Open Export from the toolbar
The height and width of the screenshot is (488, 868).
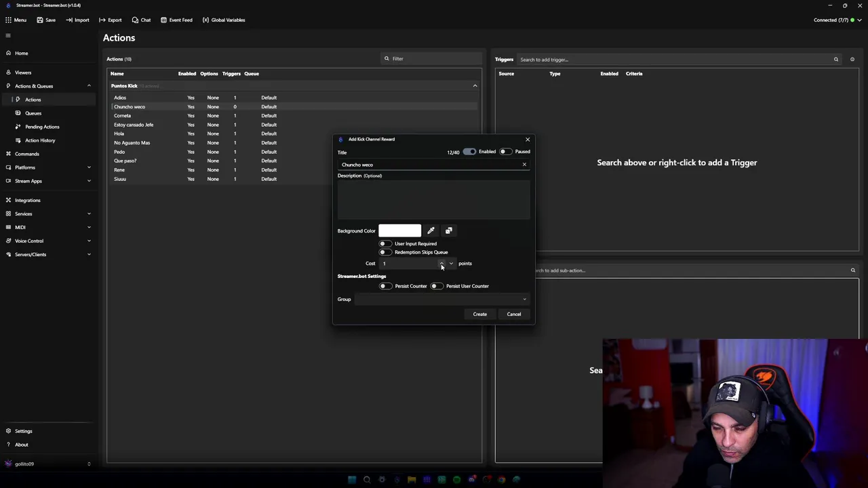tap(110, 20)
